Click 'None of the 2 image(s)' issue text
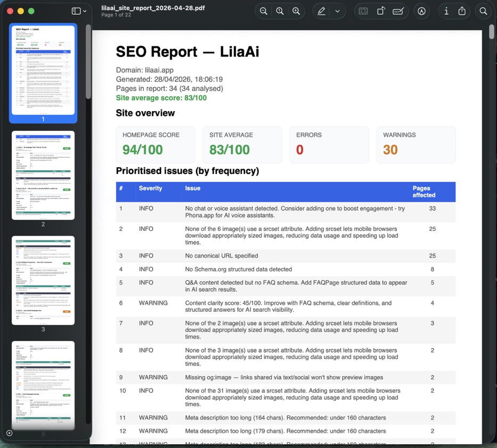The image size is (497, 448). click(292, 330)
